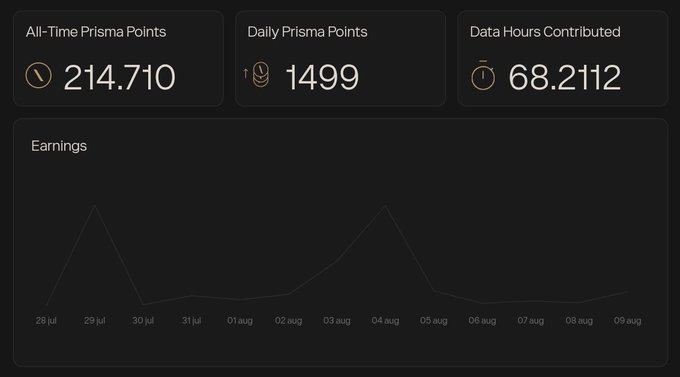Click the 68.2112 data hours value
The height and width of the screenshot is (377, 680).
coord(565,78)
